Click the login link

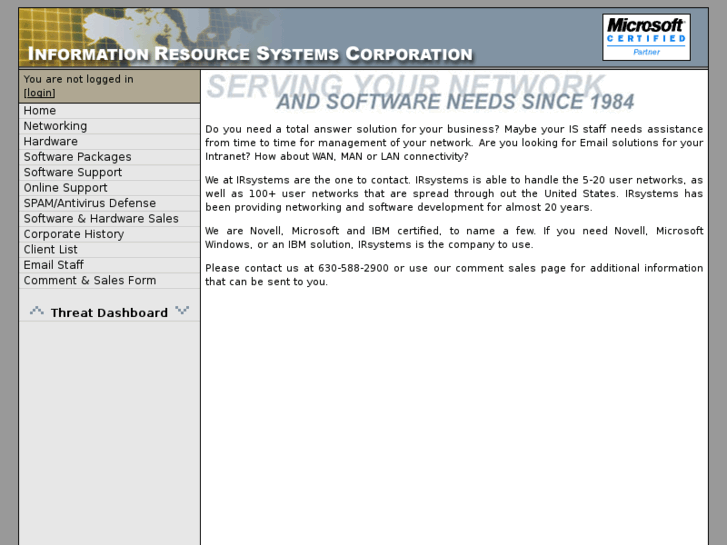tap(39, 93)
